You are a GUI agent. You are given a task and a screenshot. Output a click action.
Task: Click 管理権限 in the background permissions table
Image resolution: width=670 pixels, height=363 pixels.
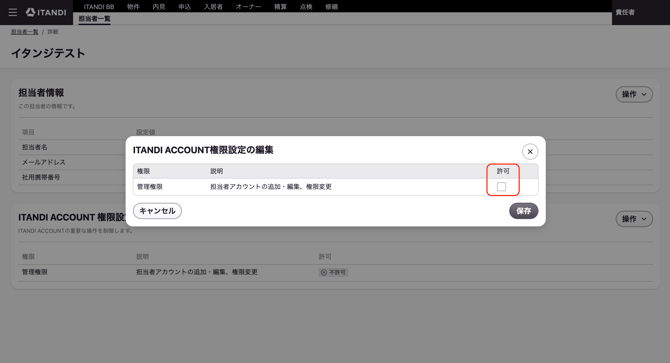[35, 272]
